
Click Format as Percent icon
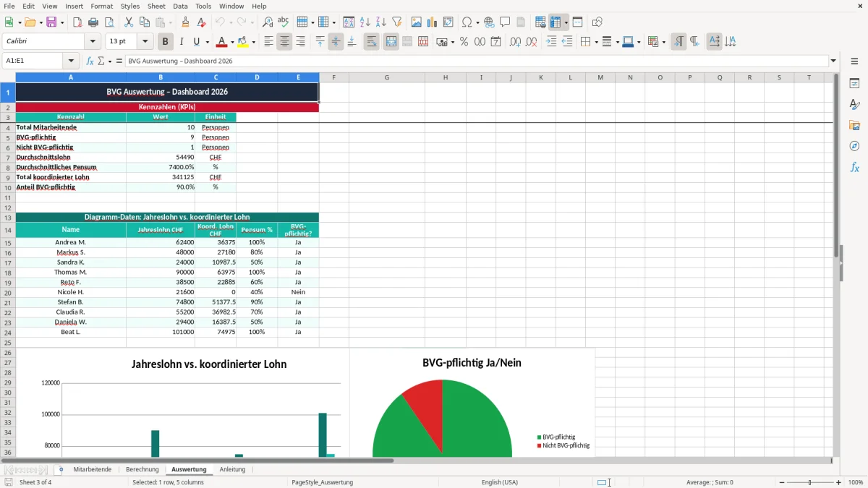(464, 42)
